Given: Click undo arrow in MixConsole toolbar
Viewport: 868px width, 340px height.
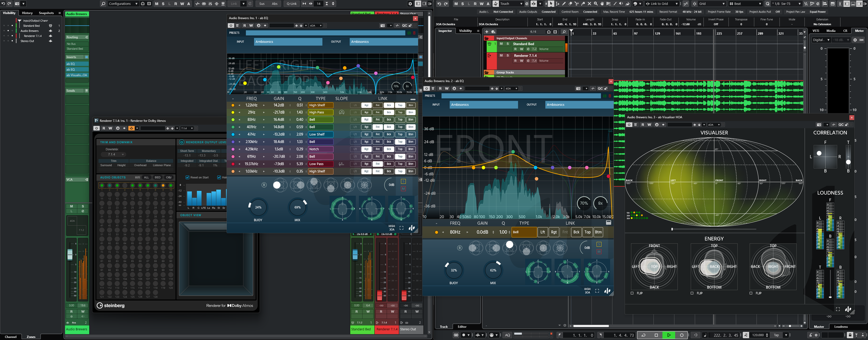Looking at the screenshot, I should click(3, 3).
